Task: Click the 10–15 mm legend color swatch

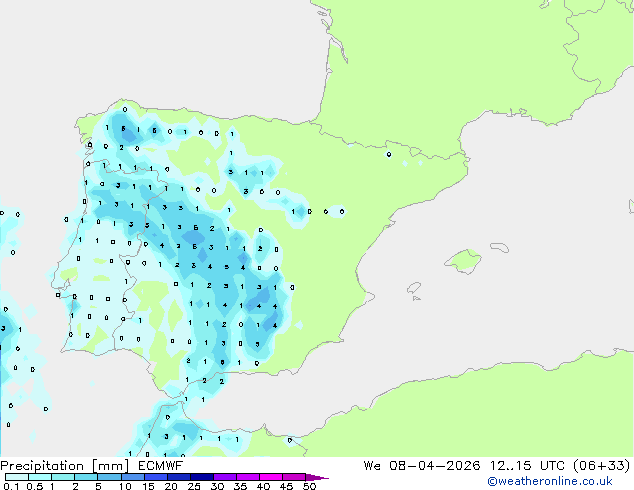Action: (x=132, y=477)
